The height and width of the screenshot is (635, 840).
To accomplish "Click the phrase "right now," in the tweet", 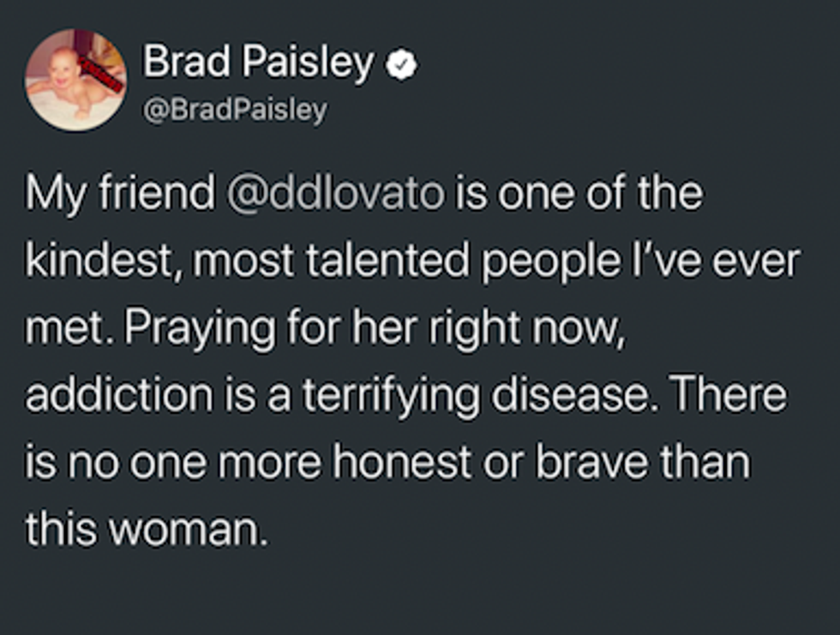I will pos(555,327).
